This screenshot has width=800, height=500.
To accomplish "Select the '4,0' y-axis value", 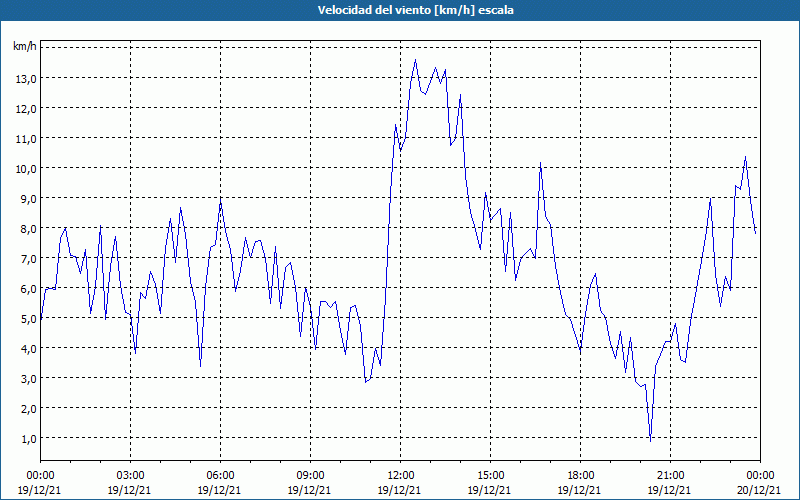I will (x=29, y=349).
